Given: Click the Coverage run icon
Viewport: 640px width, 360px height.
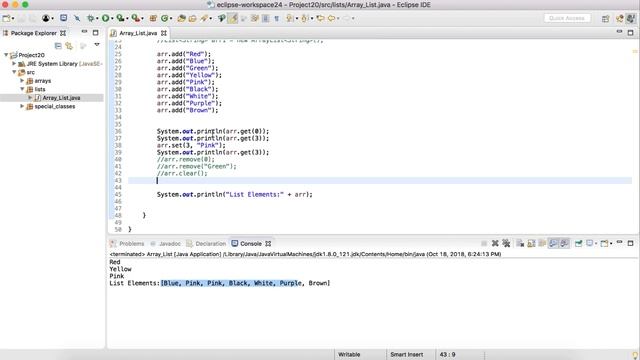Looking at the screenshot, I should click(x=120, y=18).
